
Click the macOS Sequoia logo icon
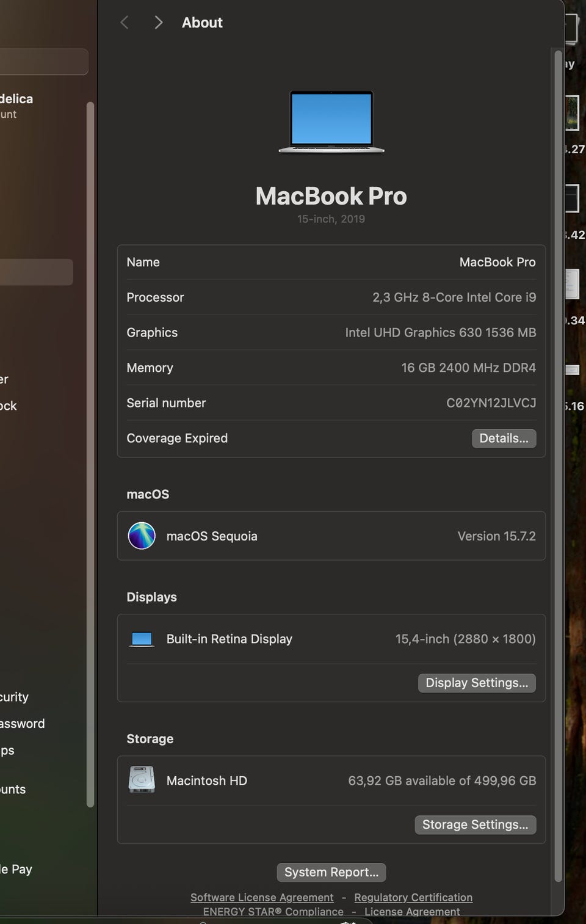(142, 536)
